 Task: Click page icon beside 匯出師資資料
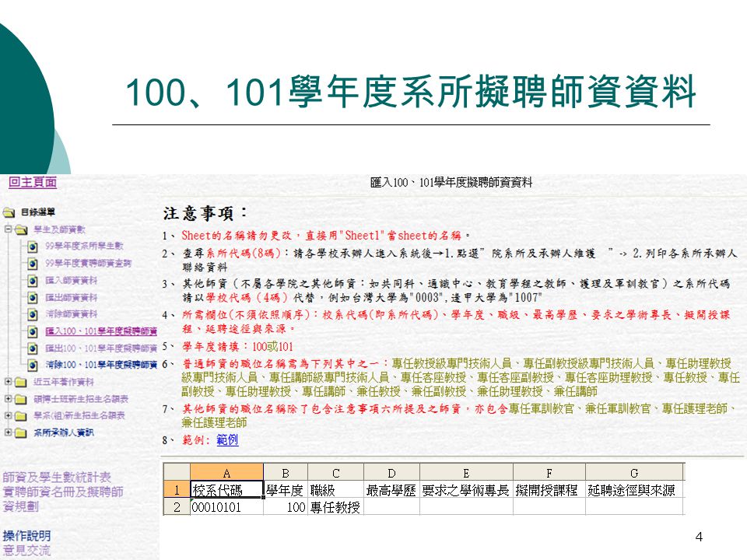coord(32,298)
